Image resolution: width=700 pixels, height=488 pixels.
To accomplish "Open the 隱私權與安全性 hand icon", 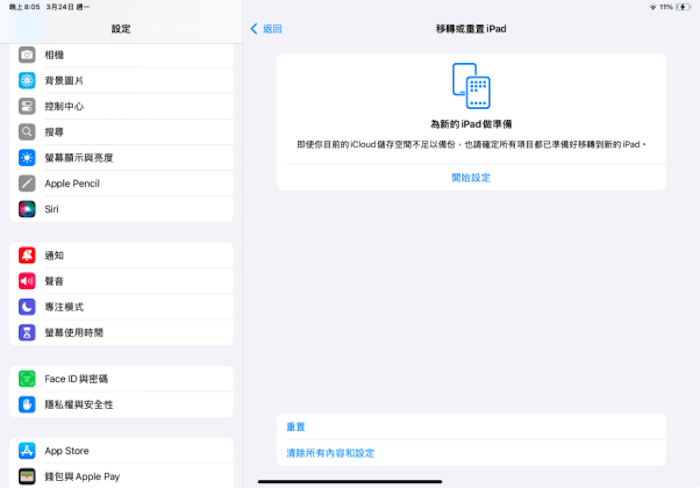I will tap(27, 405).
